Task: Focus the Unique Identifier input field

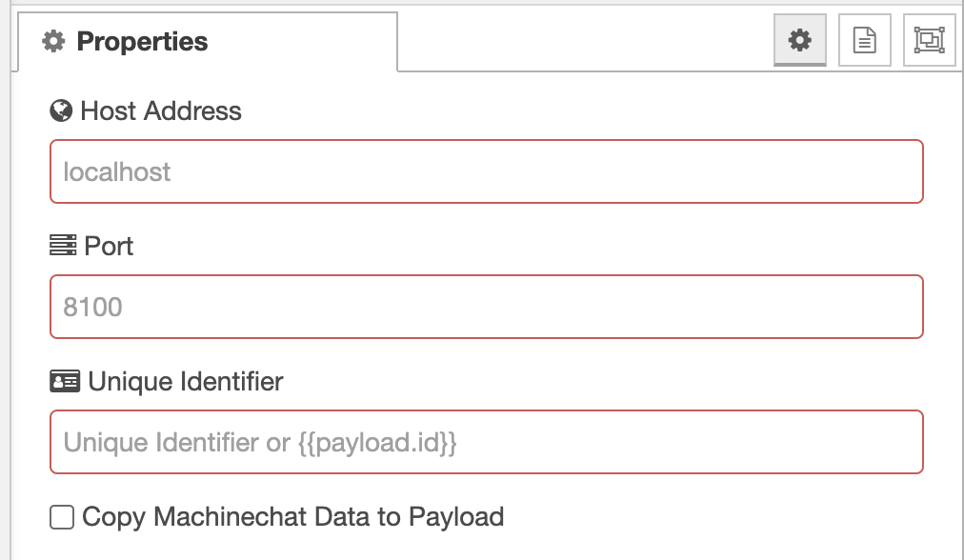Action: [x=486, y=442]
